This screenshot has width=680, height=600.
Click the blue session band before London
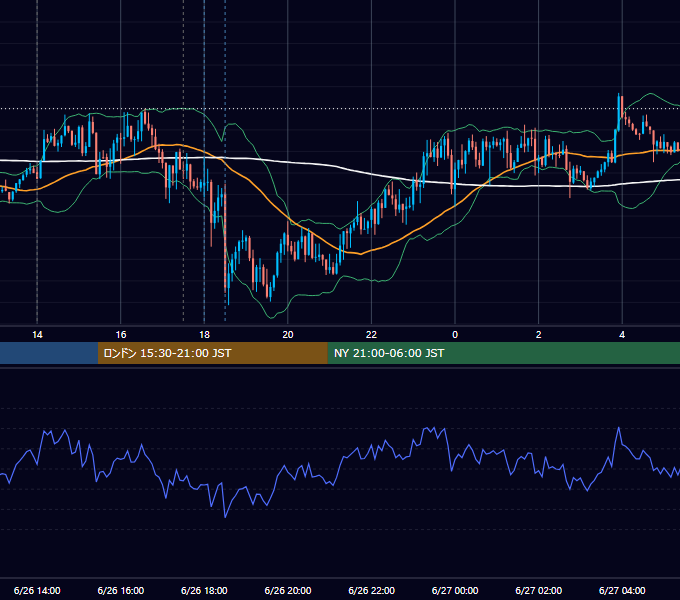click(x=49, y=353)
